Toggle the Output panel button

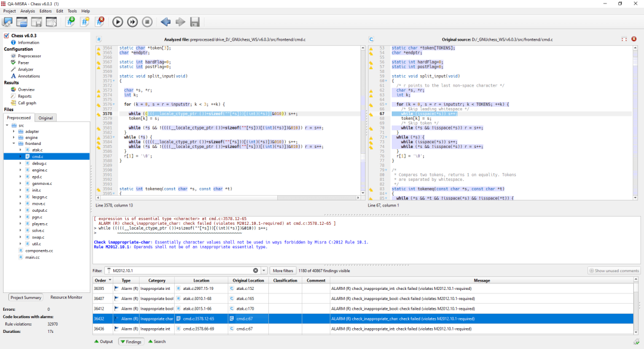[x=104, y=342]
